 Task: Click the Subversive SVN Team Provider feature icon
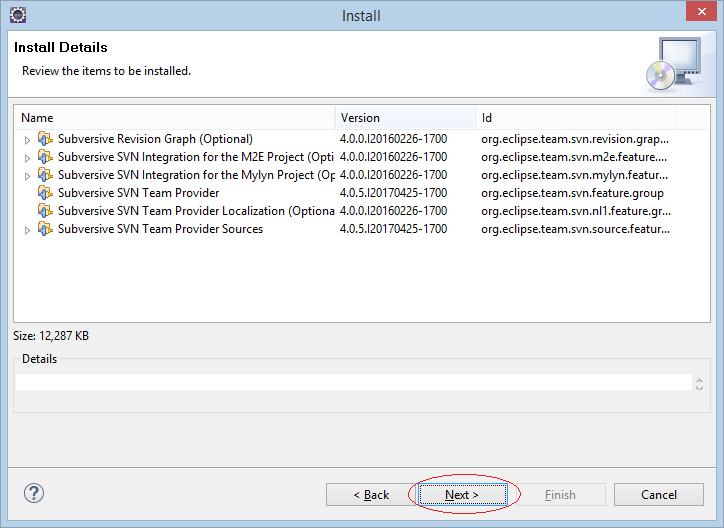tap(45, 192)
